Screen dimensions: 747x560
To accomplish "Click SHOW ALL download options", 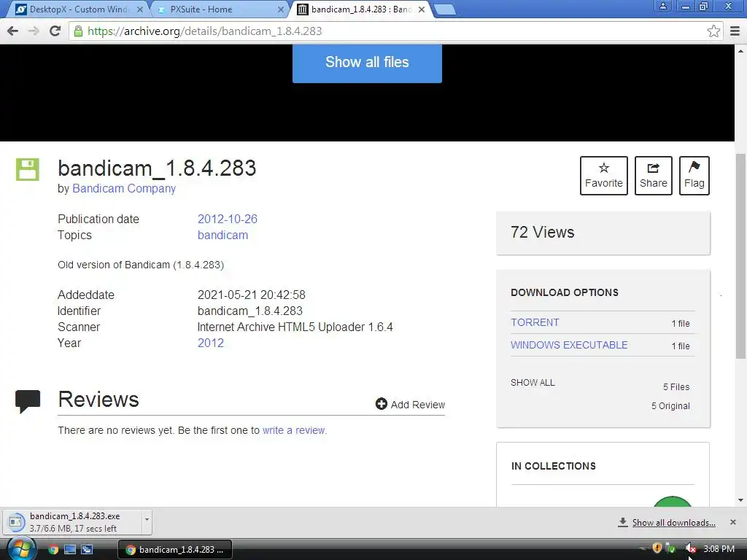I will [x=533, y=383].
